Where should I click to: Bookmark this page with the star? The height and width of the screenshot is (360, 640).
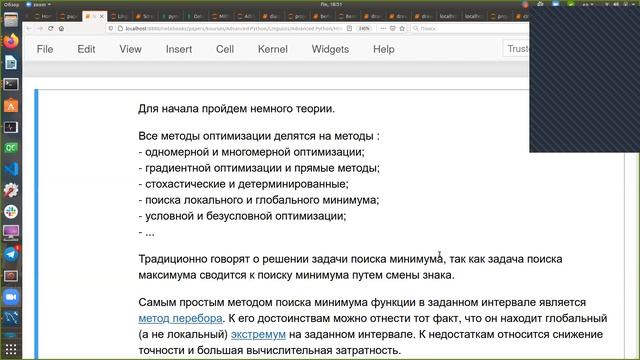point(402,29)
